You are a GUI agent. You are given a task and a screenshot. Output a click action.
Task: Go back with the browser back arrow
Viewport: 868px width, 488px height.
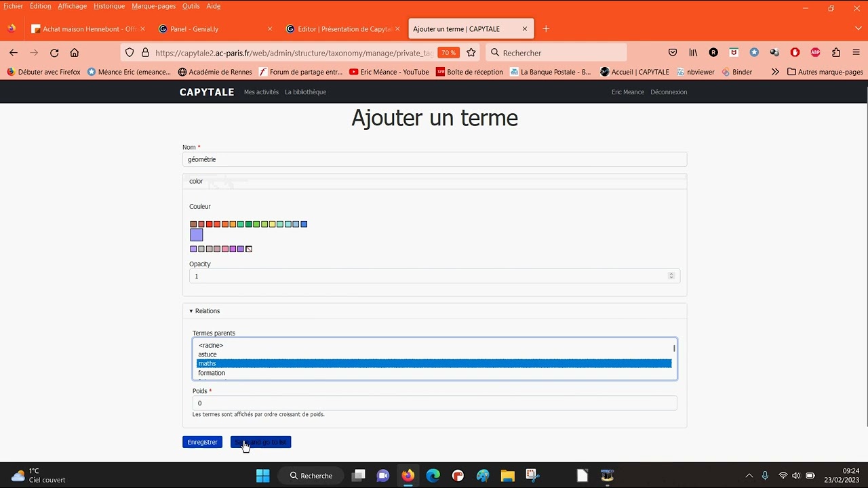pyautogui.click(x=14, y=53)
